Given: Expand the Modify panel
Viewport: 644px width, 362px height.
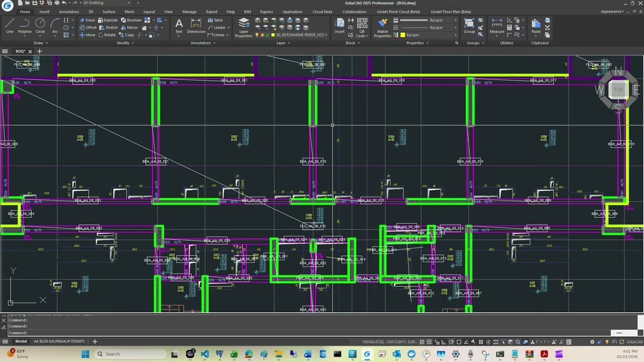Looking at the screenshot, I should 125,43.
